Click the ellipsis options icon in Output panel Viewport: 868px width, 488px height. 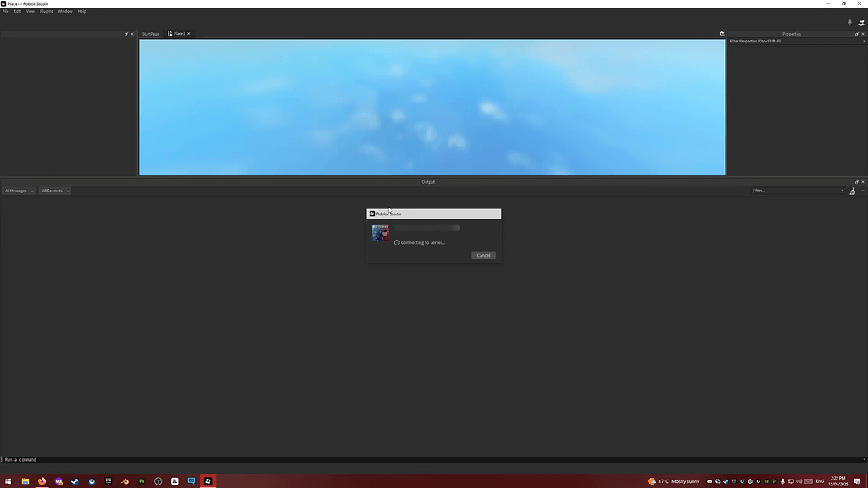[x=863, y=191]
